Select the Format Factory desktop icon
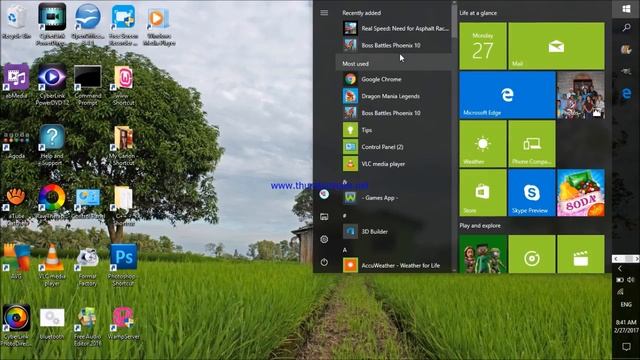This screenshot has height=360, width=640. click(88, 265)
